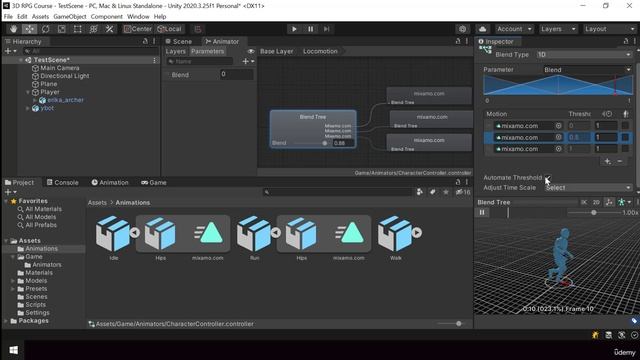The height and width of the screenshot is (360, 640).
Task: Pause the editor playback
Action: coord(310,29)
